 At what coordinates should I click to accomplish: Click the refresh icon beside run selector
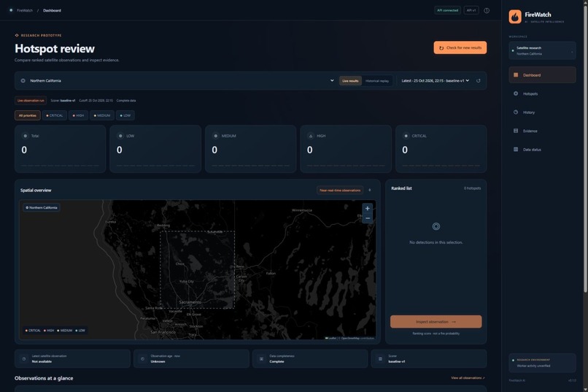pos(478,80)
